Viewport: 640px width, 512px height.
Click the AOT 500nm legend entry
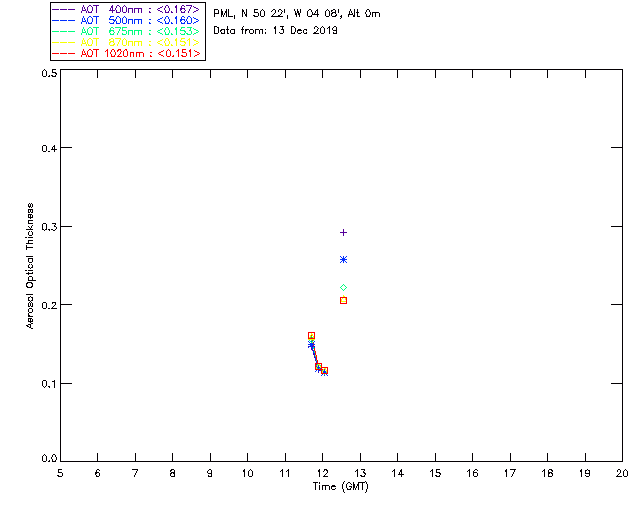coord(126,20)
